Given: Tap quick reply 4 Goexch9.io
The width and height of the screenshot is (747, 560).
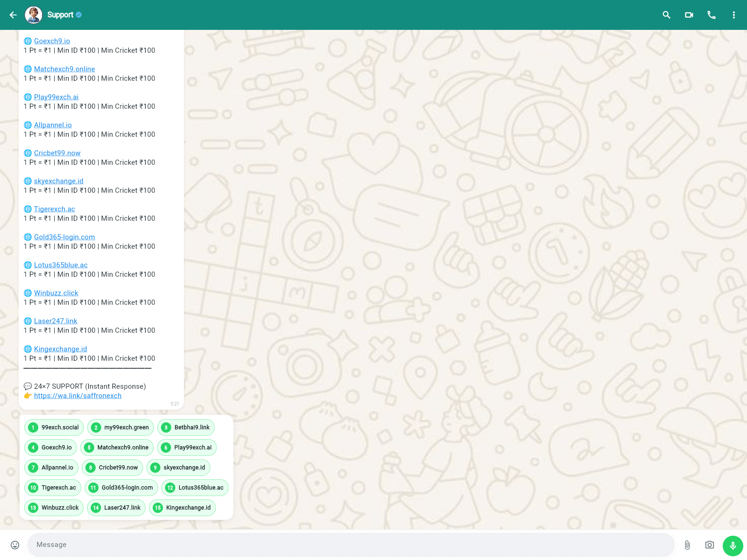Looking at the screenshot, I should click(50, 448).
